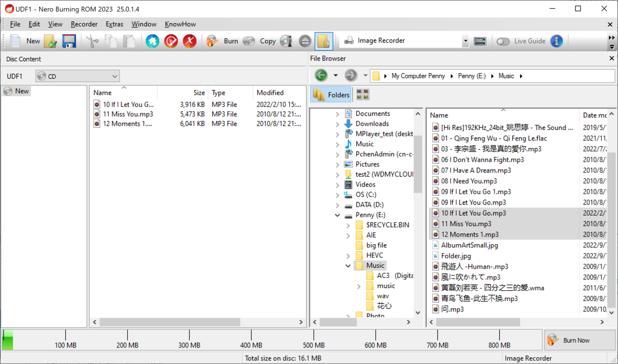Toggle the Live Guide switch
The height and width of the screenshot is (364, 618).
tap(503, 41)
